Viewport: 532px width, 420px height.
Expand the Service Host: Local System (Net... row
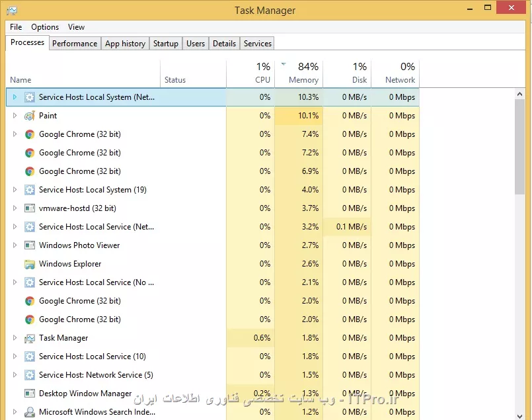(15, 97)
